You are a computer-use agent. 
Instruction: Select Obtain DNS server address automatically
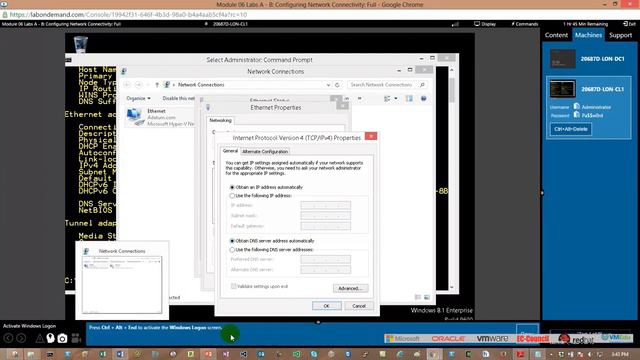point(232,241)
